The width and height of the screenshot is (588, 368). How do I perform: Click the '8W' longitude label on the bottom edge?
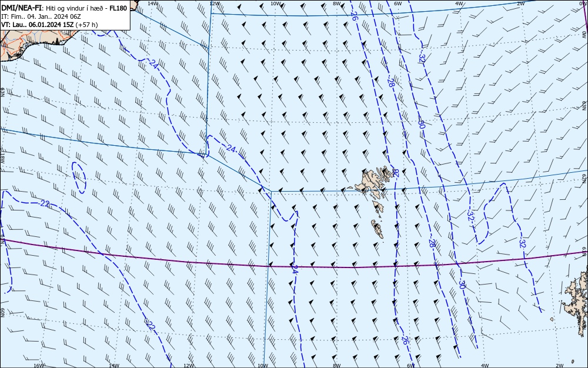tap(336, 366)
